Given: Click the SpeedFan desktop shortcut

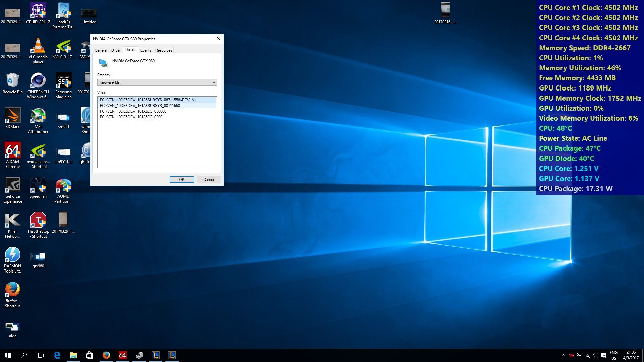Looking at the screenshot, I should point(38,186).
